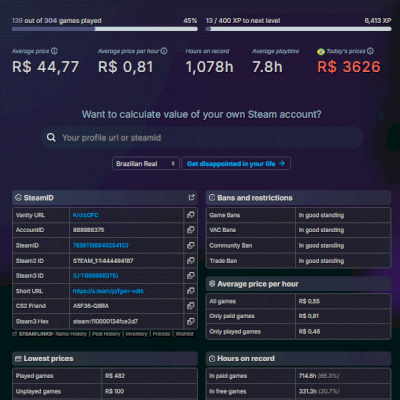Click the Steam3 Hex value text

point(105,322)
